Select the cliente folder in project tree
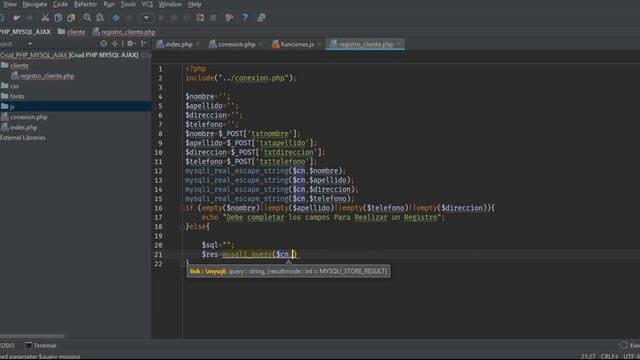 (x=15, y=65)
